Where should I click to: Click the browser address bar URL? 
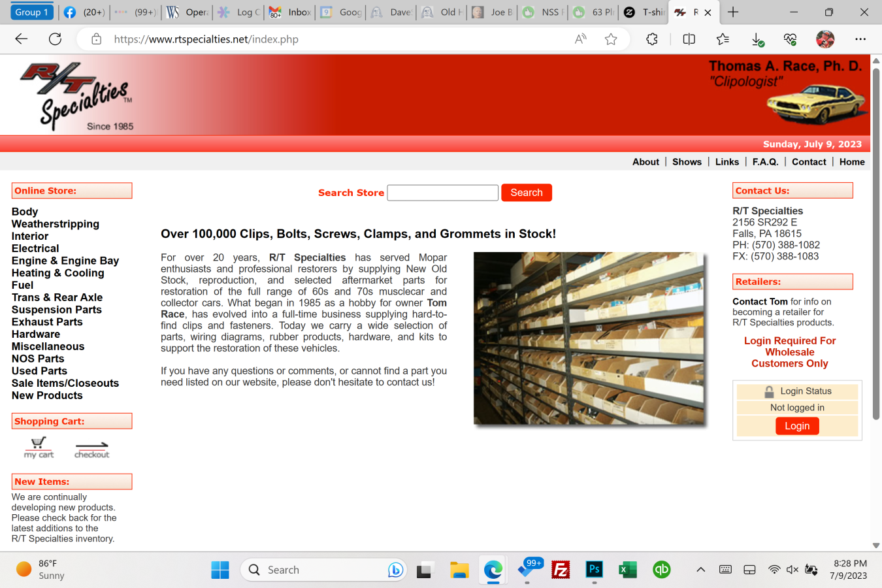(206, 39)
